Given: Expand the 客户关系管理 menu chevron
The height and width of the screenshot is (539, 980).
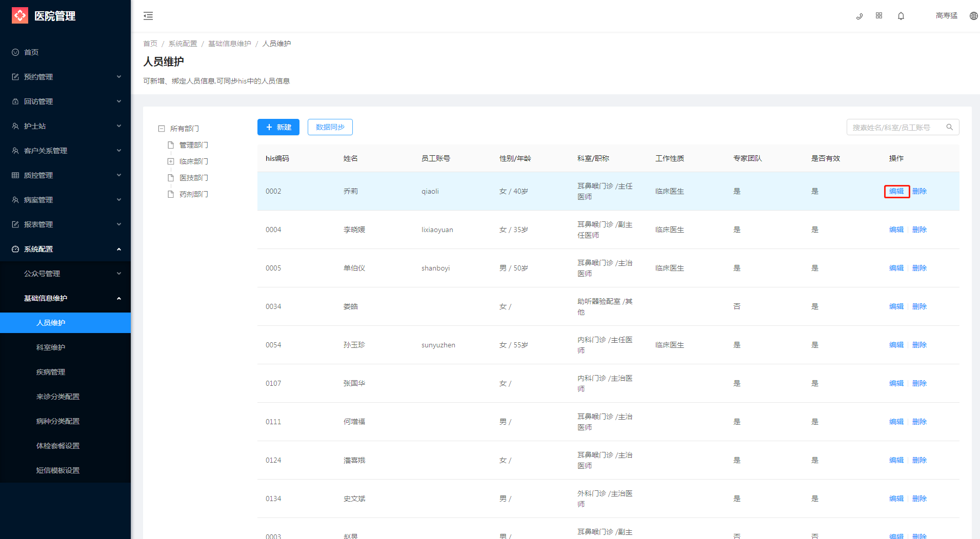Looking at the screenshot, I should 119,151.
